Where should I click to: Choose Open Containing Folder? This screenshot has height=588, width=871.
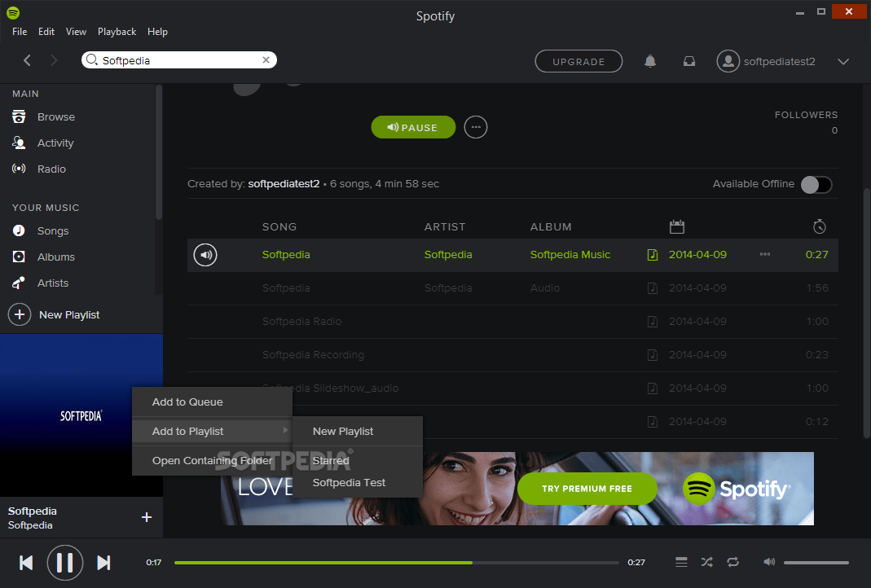[x=212, y=460]
